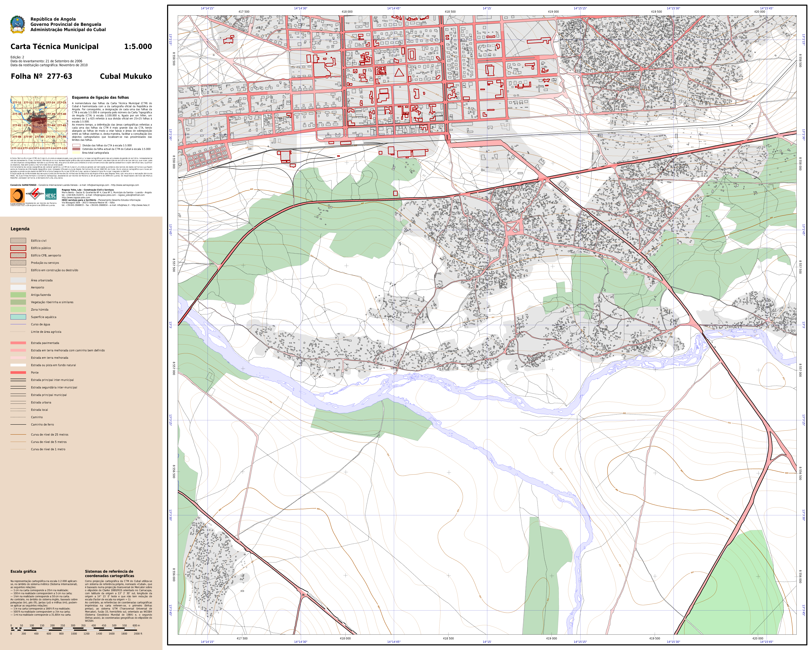Select the 'Ponte' red swatch
This screenshot has height=650, width=812.
click(18, 372)
